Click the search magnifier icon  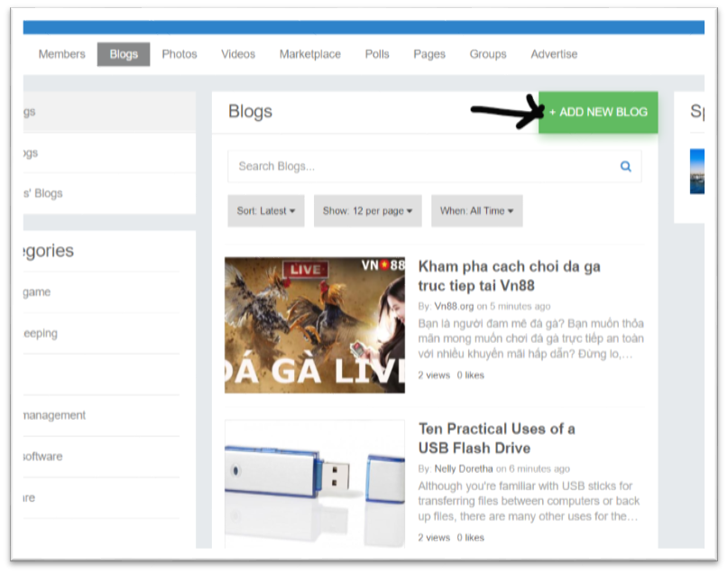(625, 166)
